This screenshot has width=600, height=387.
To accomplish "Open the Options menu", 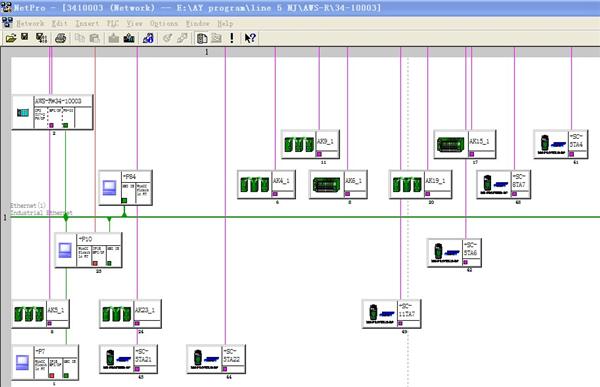I will [164, 23].
